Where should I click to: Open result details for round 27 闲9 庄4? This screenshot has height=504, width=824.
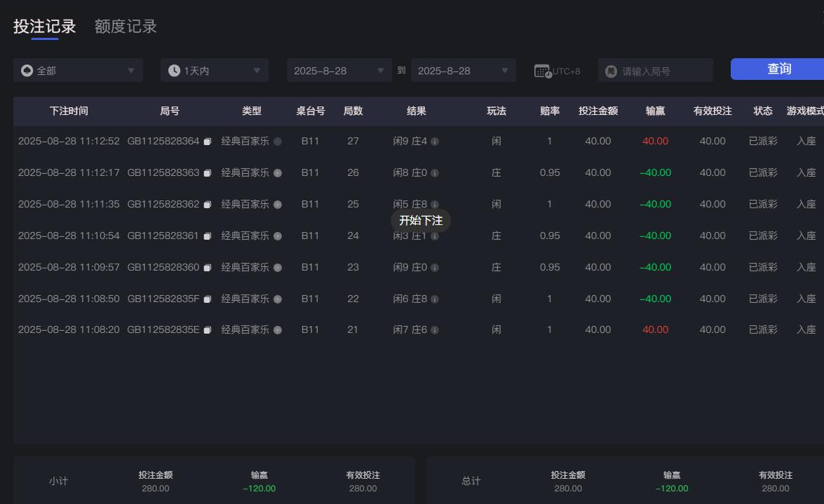(435, 141)
